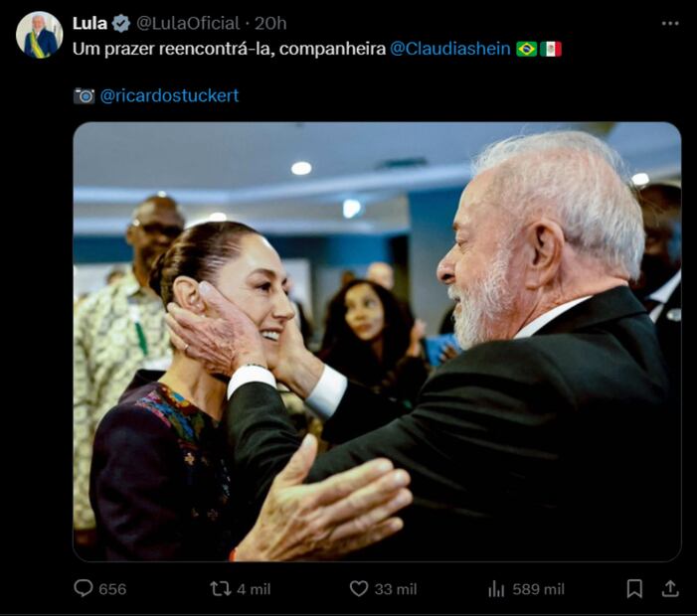
Task: Open the embedded photo full size
Action: pos(377,342)
